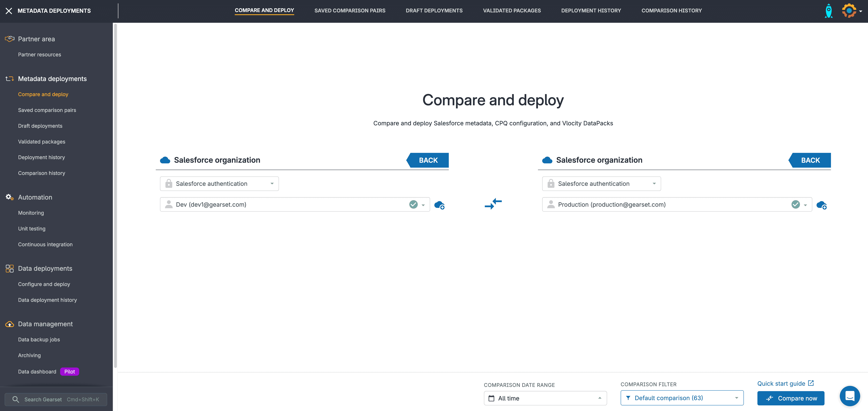
Task: Open the chat support bubble
Action: pos(849,396)
